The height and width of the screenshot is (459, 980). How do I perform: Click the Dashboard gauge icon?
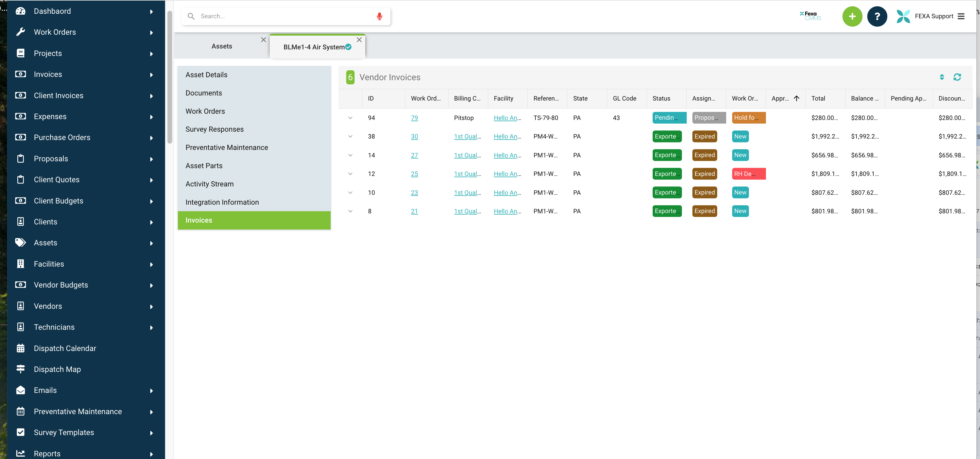[21, 11]
